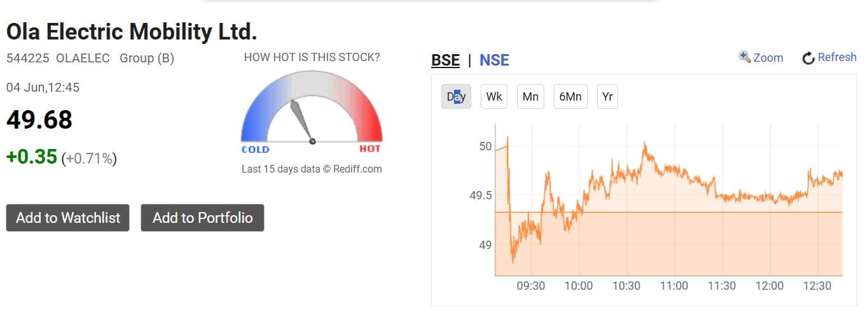
Task: Show the Yr chart range
Action: pyautogui.click(x=607, y=97)
